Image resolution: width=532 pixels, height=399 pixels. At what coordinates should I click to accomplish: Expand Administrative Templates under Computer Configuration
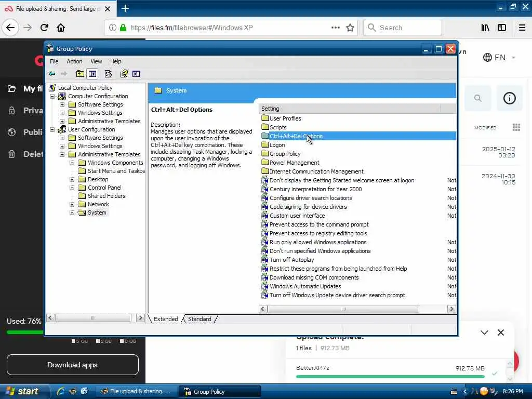pos(62,121)
